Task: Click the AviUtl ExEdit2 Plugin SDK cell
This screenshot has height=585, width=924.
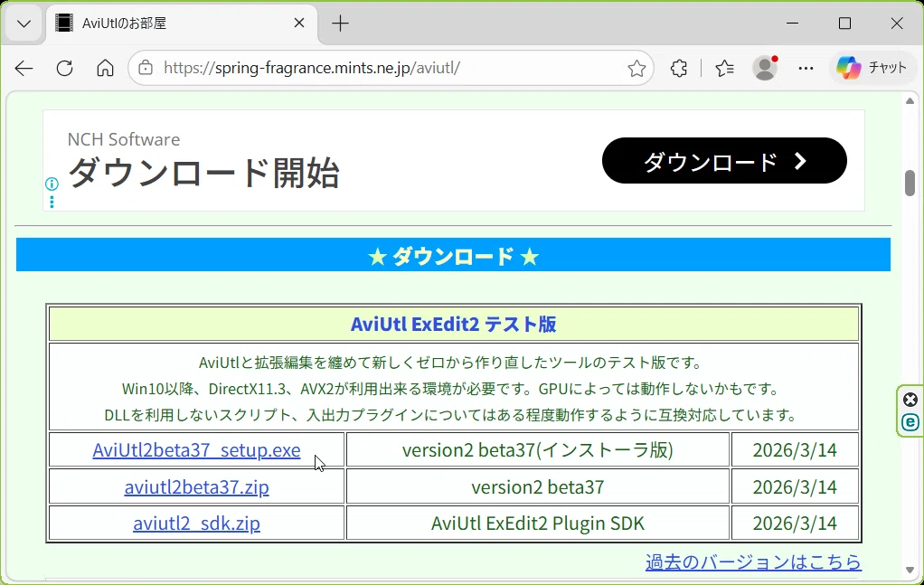Action: 537,524
